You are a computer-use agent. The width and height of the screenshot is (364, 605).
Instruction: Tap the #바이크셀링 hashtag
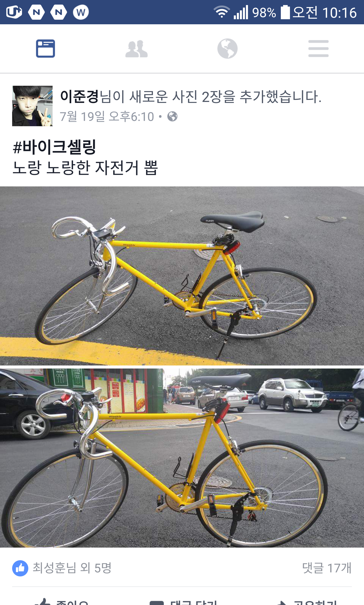tap(55, 147)
